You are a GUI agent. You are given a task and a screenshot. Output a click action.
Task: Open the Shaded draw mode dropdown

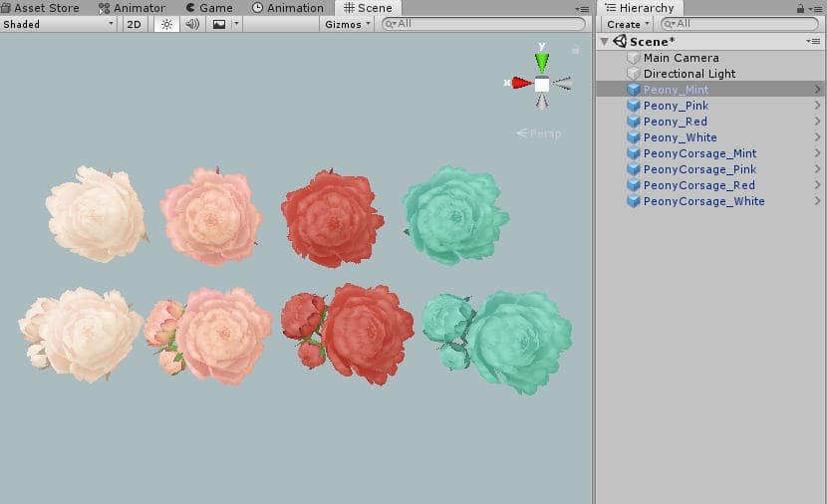58,24
